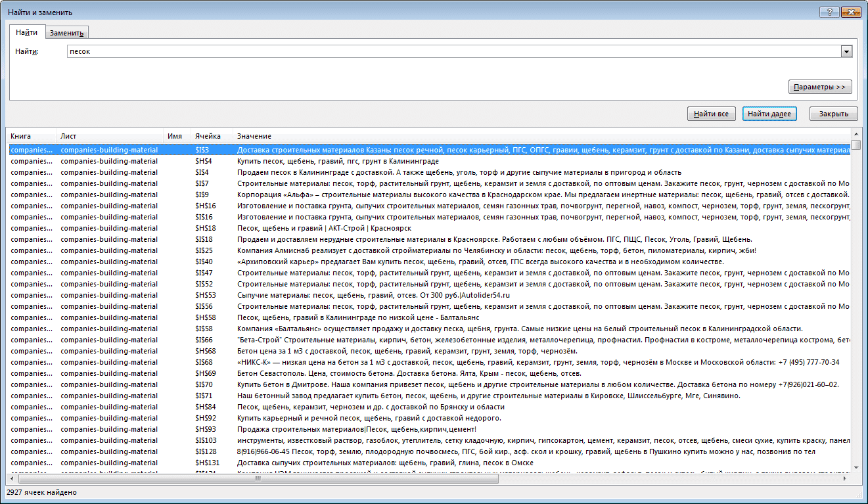Click the horizontal scrollbar right arrow
The height and width of the screenshot is (504, 868).
tap(845, 480)
